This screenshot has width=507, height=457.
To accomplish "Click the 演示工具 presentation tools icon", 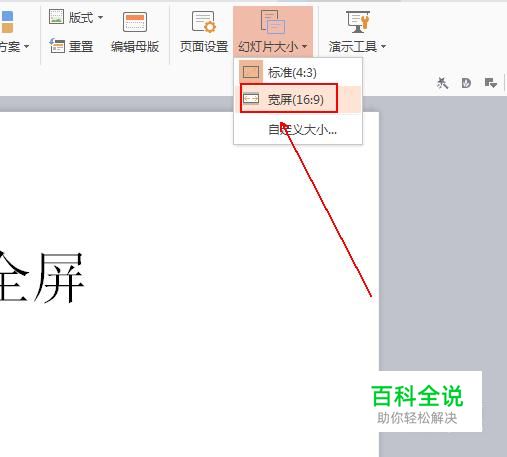I will tap(357, 22).
